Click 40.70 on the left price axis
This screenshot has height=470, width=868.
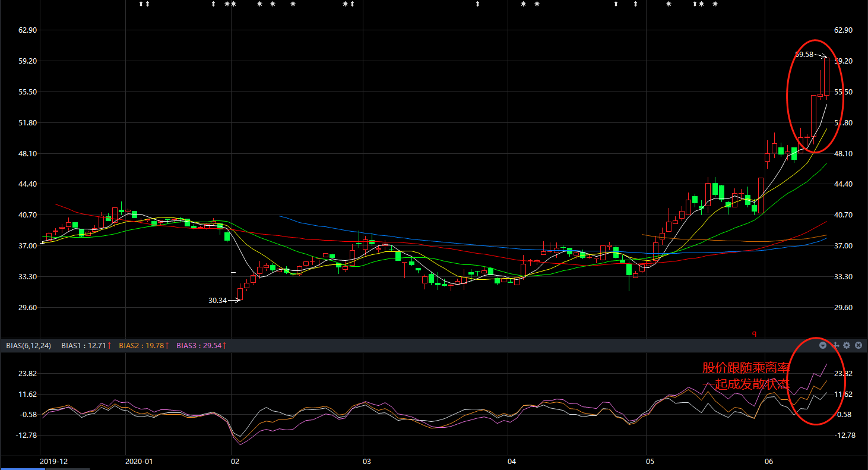28,215
